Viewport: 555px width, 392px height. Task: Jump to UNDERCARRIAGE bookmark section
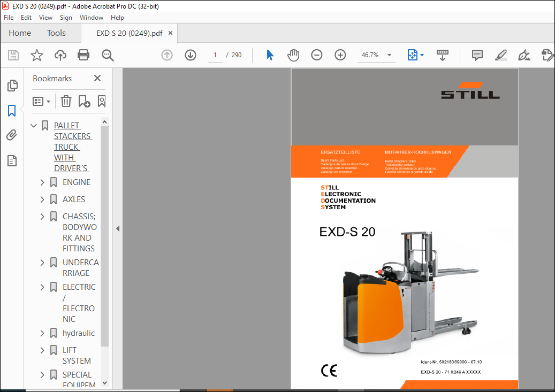[x=81, y=268]
